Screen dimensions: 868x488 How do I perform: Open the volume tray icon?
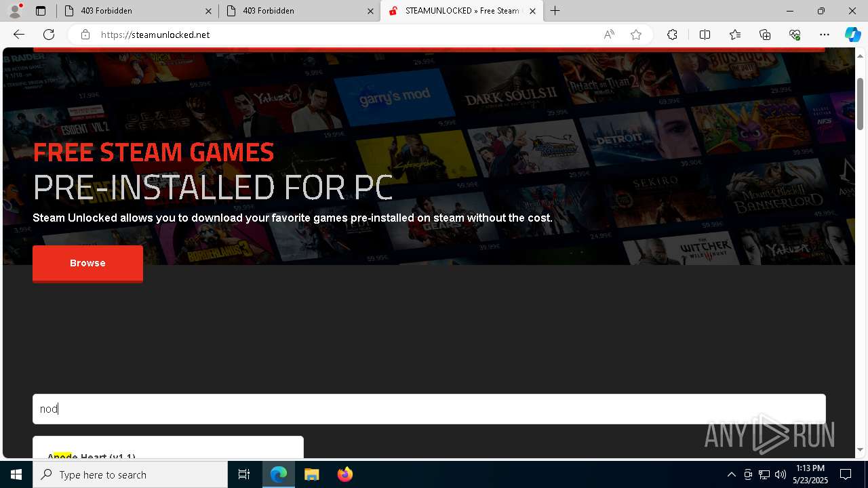[781, 474]
